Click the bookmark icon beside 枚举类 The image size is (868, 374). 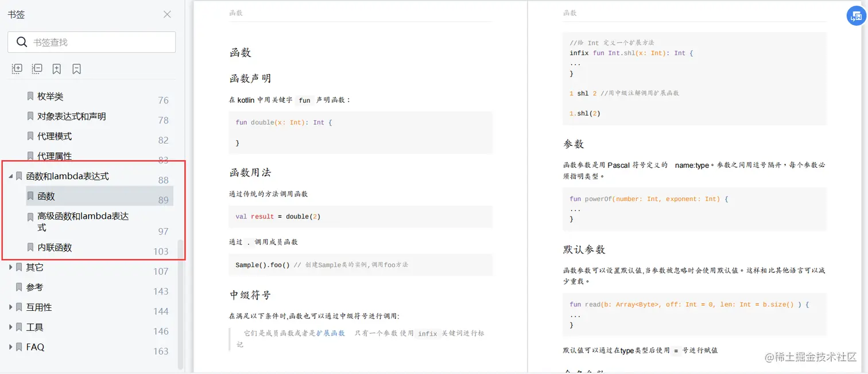pos(30,96)
